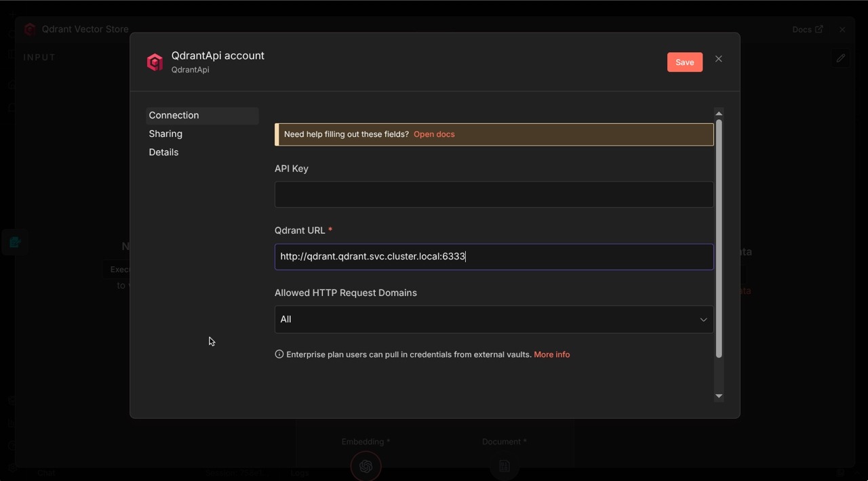Select the Connection tab
Viewport: 868px width, 481px height.
[x=202, y=116]
